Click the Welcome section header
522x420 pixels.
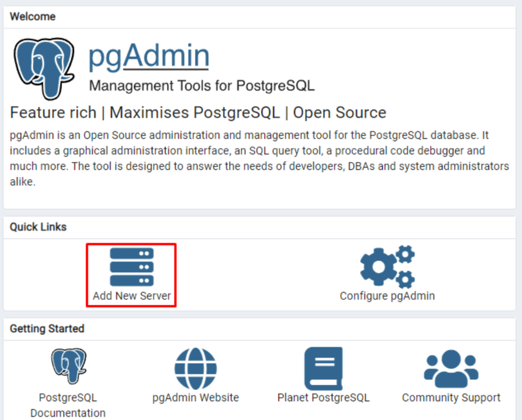tap(32, 16)
